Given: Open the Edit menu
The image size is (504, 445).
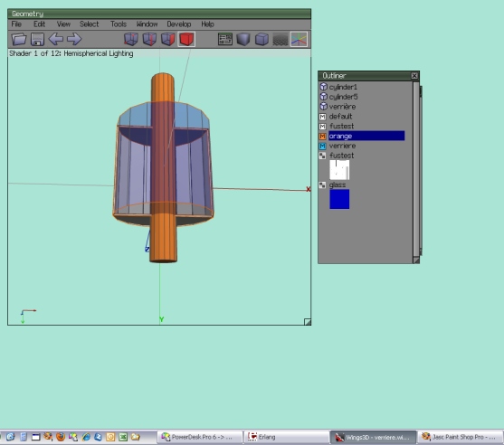Looking at the screenshot, I should (x=39, y=24).
